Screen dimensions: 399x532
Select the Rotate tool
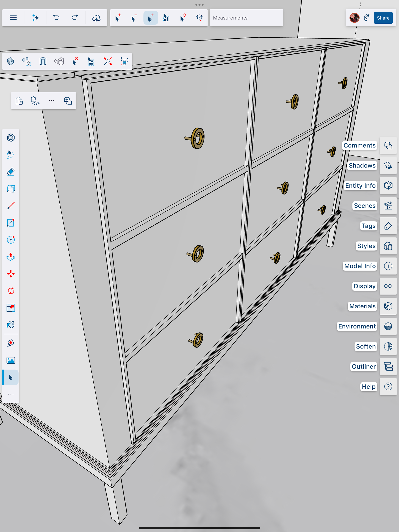tap(11, 291)
